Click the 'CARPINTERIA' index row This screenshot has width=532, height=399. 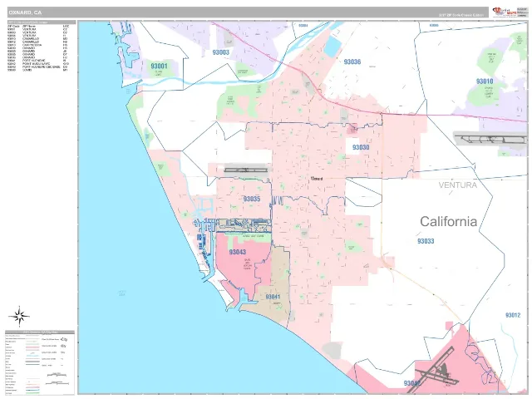click(37, 45)
